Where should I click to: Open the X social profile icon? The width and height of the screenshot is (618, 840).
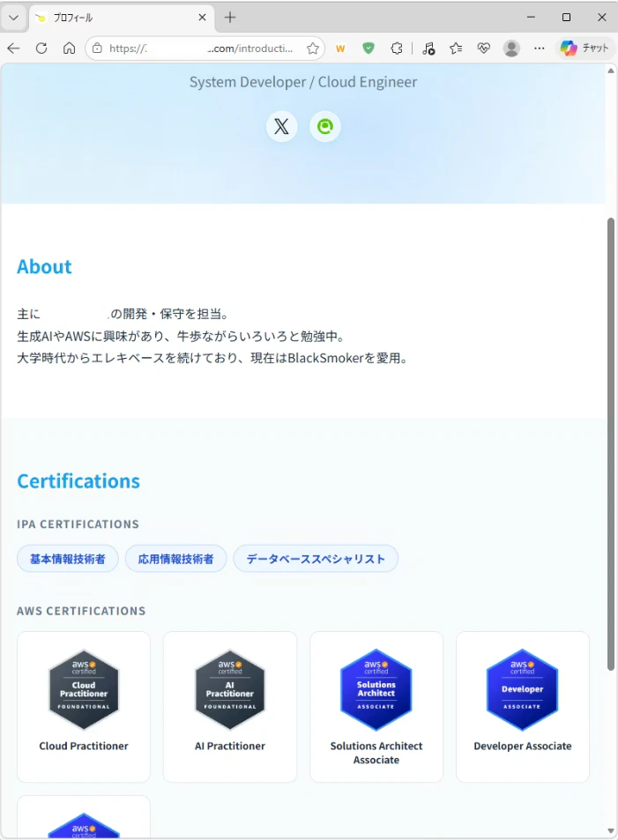[x=281, y=126]
